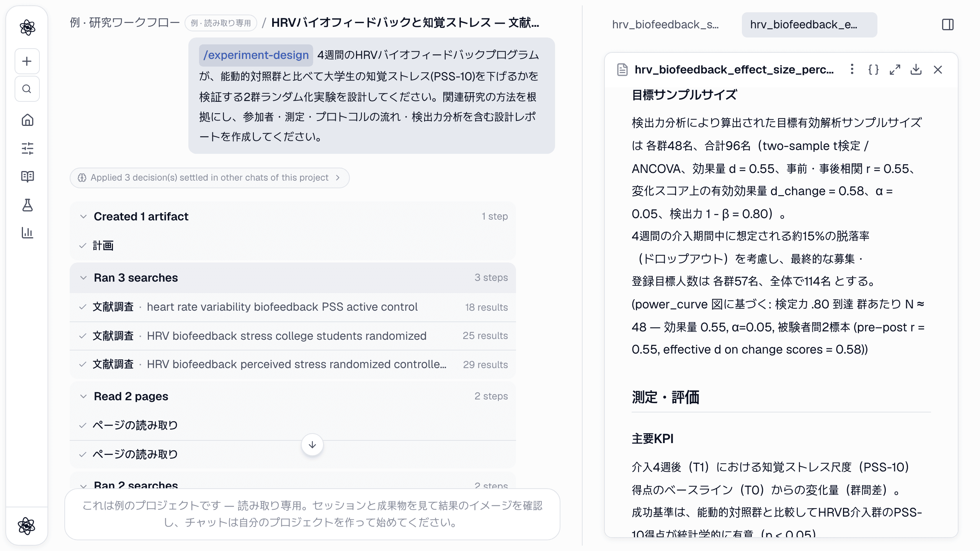The width and height of the screenshot is (980, 551).
Task: Click the read-only chat input box
Action: coord(312,514)
